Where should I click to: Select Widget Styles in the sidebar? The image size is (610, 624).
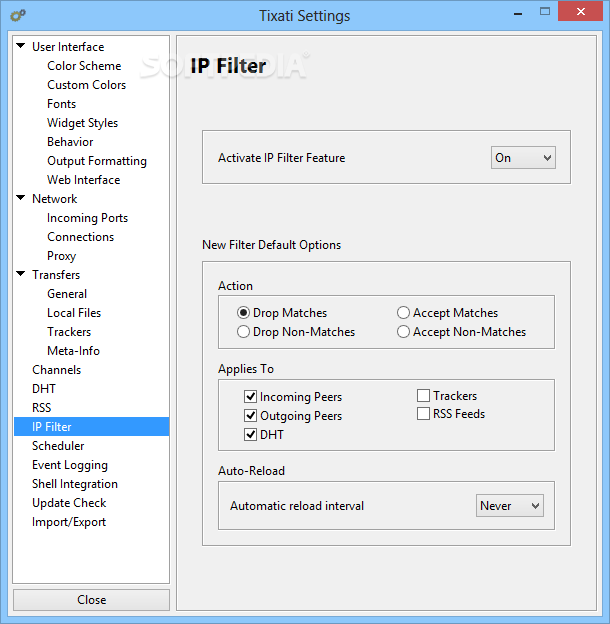coord(82,123)
